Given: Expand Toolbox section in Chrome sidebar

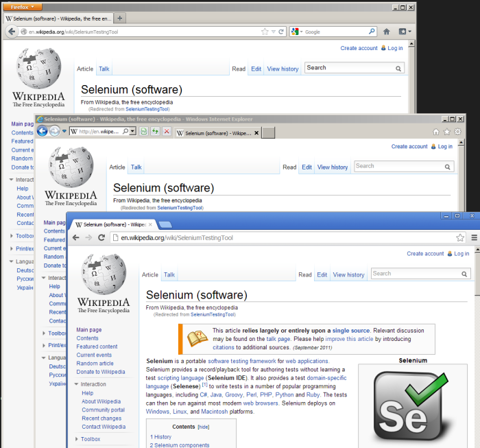Looking at the screenshot, I should pyautogui.click(x=77, y=439).
